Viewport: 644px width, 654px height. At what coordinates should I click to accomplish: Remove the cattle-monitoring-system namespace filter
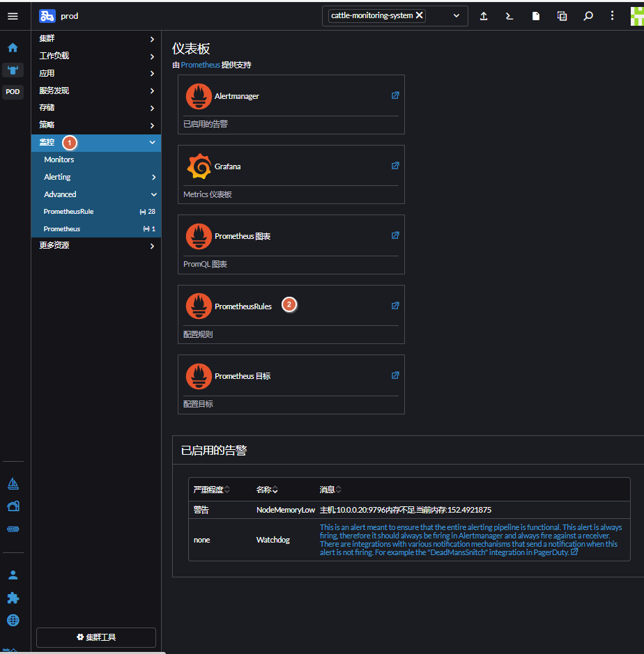(420, 15)
